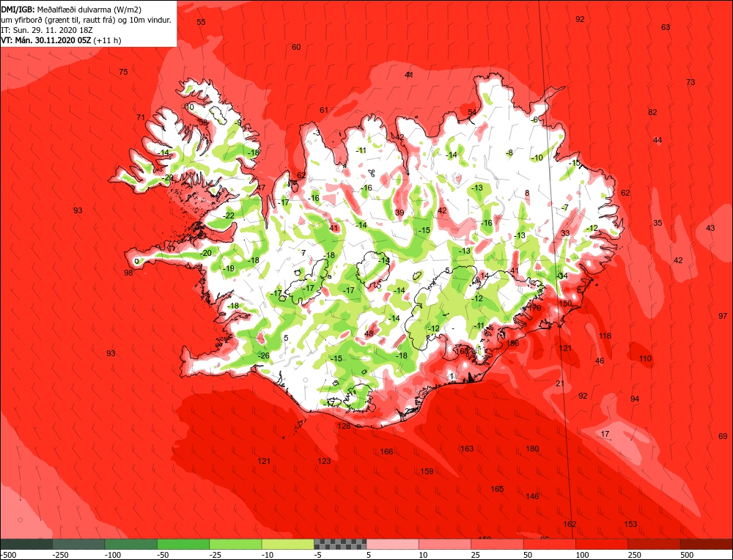Click the map value '75' over the northwest sea
Image resolution: width=733 pixels, height=560 pixels.
(x=123, y=72)
